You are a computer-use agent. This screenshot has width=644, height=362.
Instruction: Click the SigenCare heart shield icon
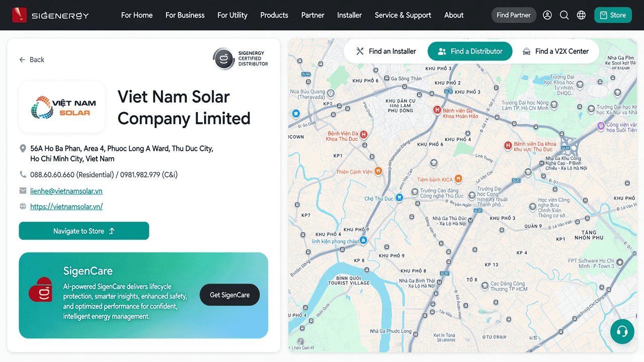pos(41,290)
